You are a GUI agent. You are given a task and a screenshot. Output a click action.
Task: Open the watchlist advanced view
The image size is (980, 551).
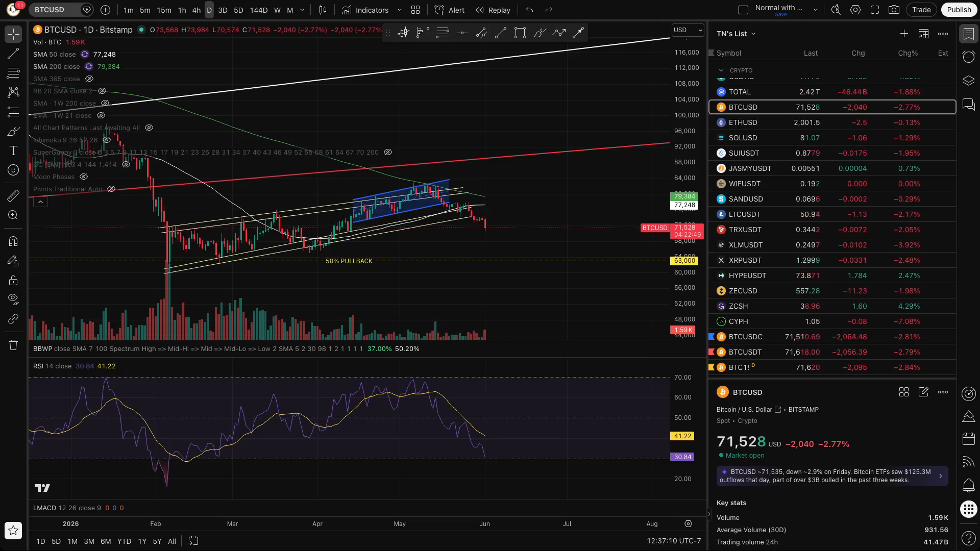[923, 34]
